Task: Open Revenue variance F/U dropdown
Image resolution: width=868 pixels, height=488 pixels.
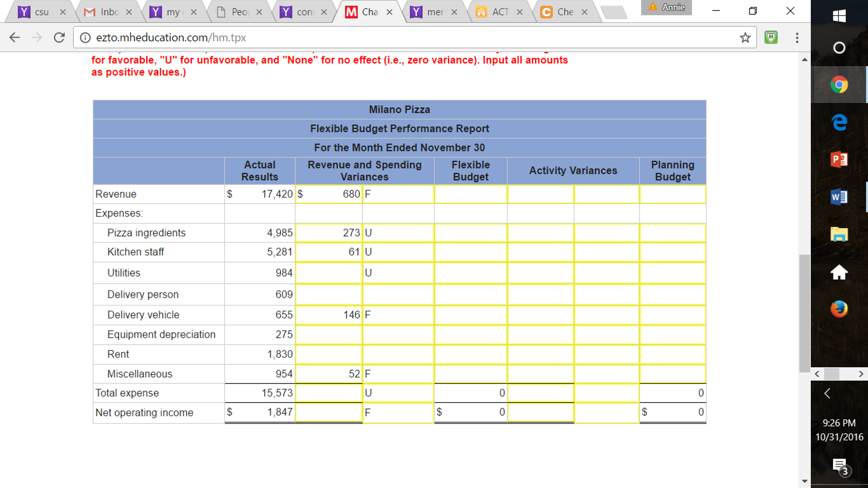Action: coord(398,194)
